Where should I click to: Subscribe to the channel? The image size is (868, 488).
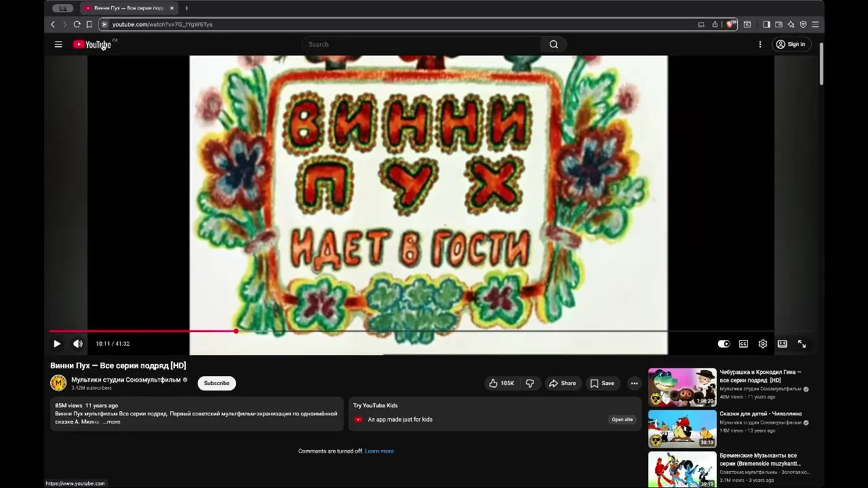coord(217,383)
